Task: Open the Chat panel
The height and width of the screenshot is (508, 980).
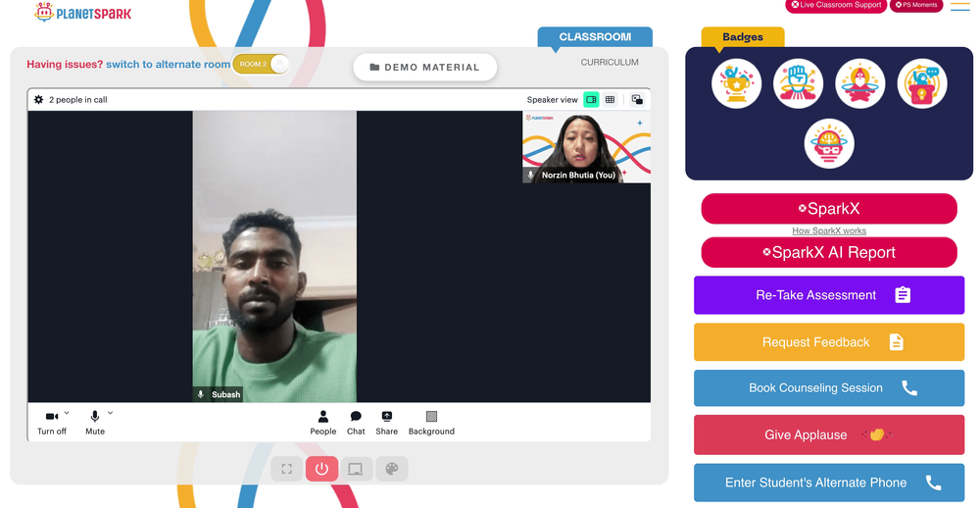Action: click(x=356, y=423)
